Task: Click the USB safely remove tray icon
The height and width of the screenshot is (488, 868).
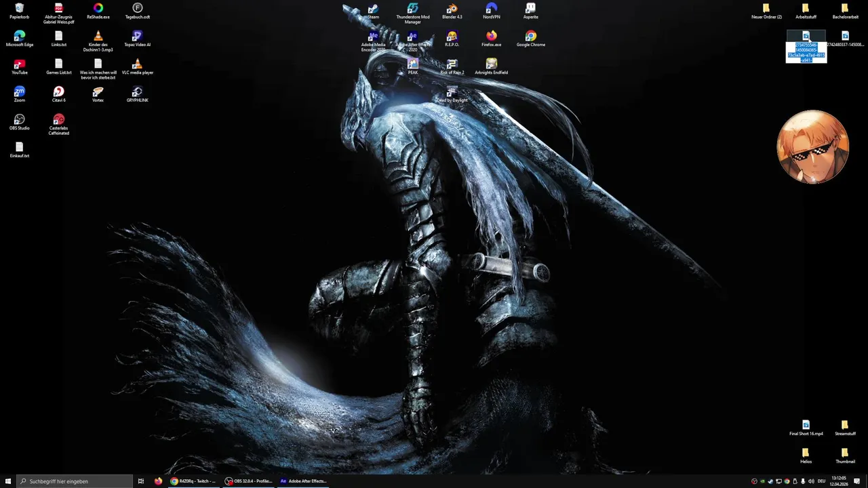Action: (x=795, y=481)
